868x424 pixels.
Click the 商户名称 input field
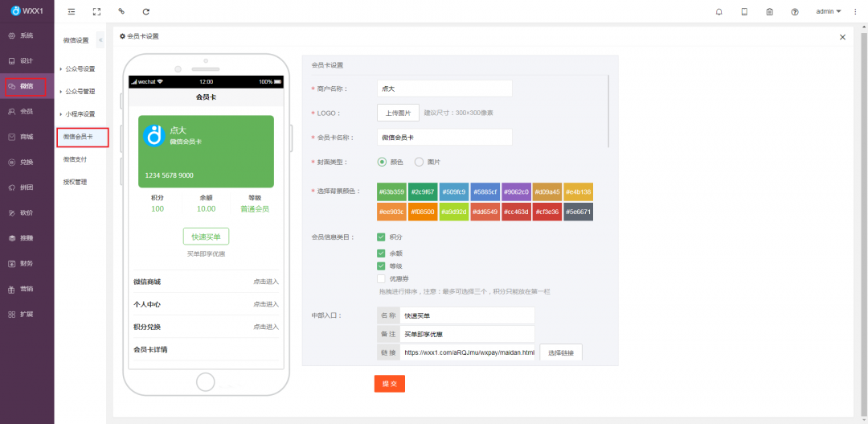444,89
